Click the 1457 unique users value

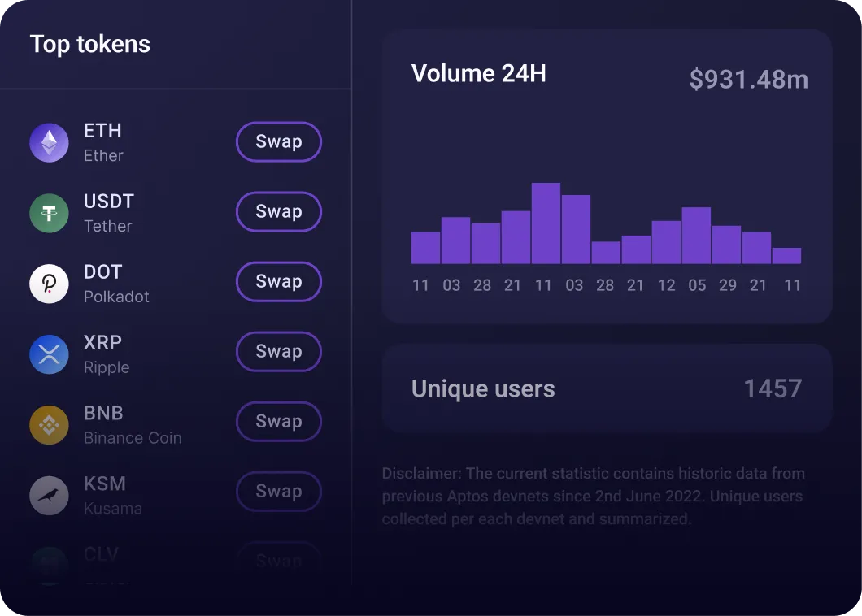pyautogui.click(x=773, y=388)
